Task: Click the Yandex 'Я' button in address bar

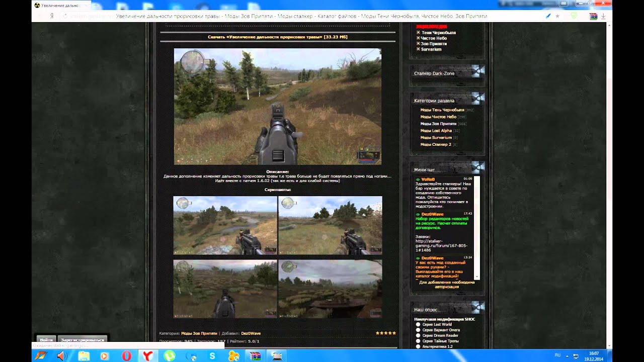Action: point(52,16)
